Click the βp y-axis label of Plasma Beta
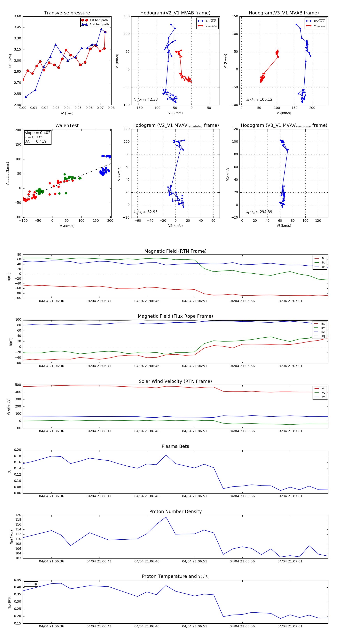Viewport: 351px width, 644px height. pos(10,471)
